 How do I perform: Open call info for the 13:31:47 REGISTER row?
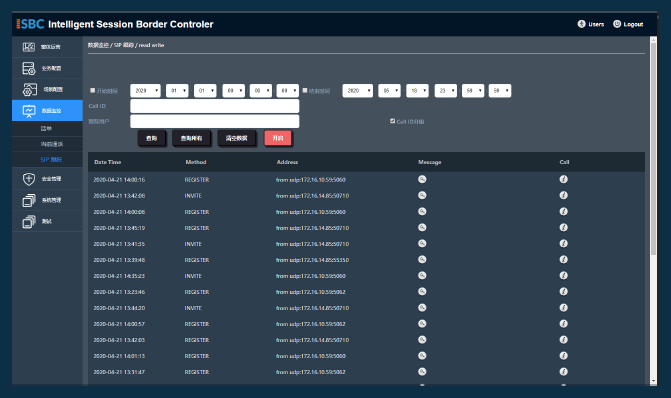coord(564,371)
